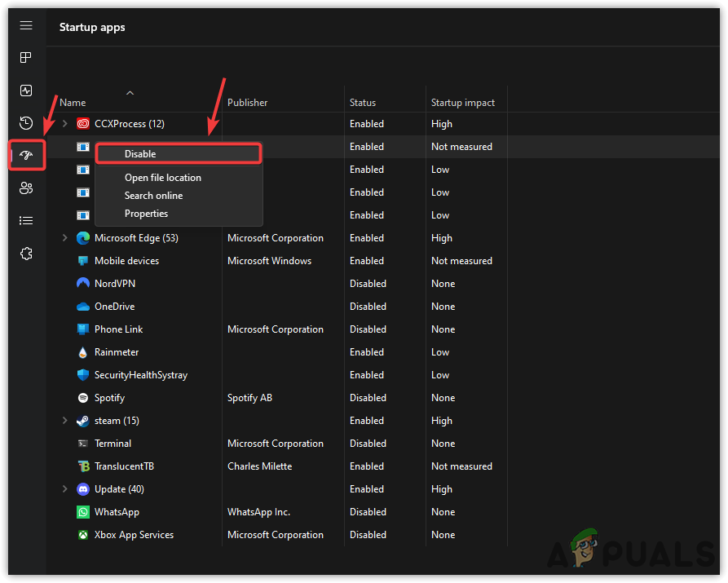Viewport: 728px width, 583px height.
Task: Expand the CCXProcess group
Action: coord(65,124)
